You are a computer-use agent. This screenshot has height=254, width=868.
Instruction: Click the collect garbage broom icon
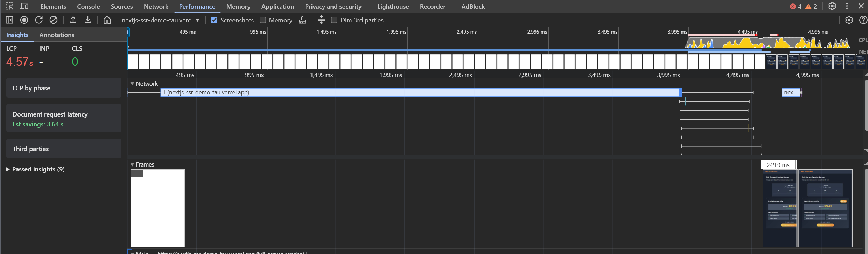click(x=302, y=20)
